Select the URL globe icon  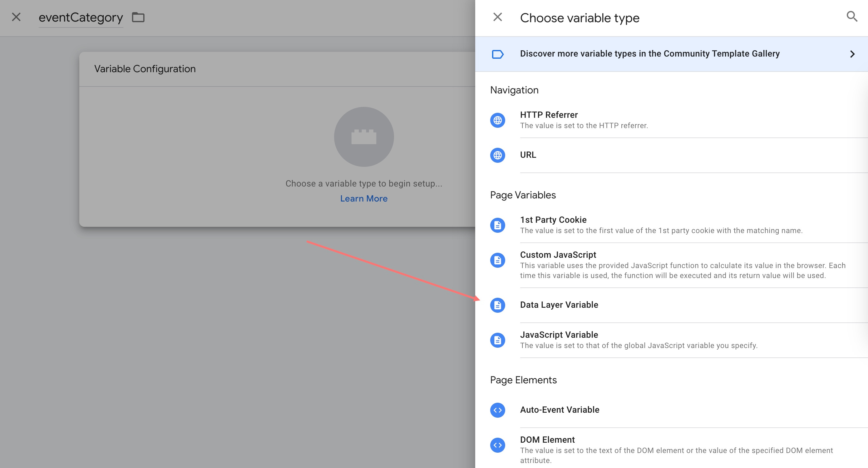[x=497, y=155]
